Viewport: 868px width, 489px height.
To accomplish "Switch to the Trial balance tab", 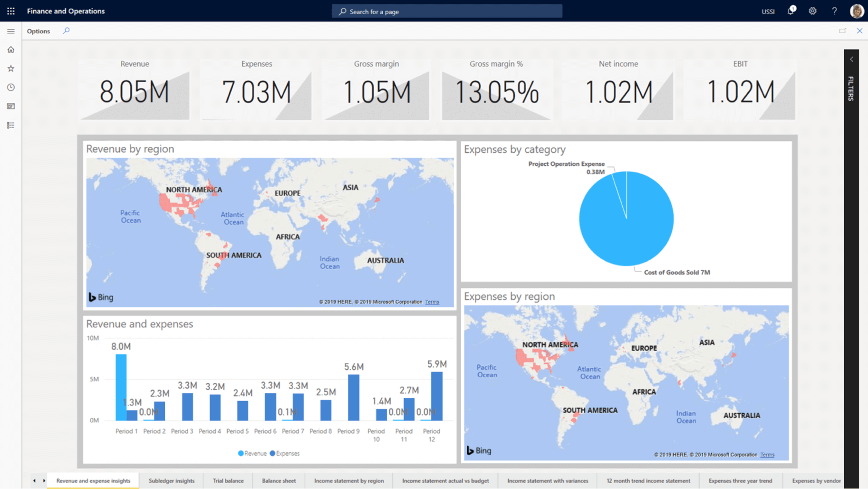I will click(228, 480).
